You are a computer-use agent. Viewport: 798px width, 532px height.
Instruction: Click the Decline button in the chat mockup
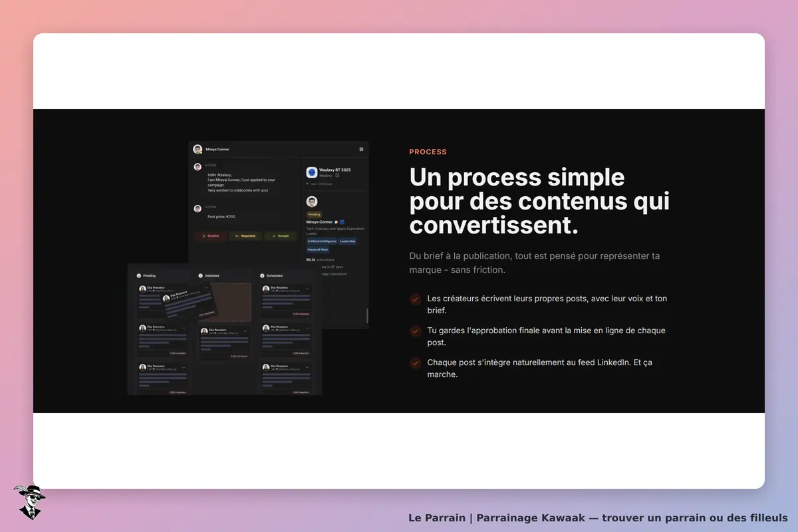tap(210, 235)
